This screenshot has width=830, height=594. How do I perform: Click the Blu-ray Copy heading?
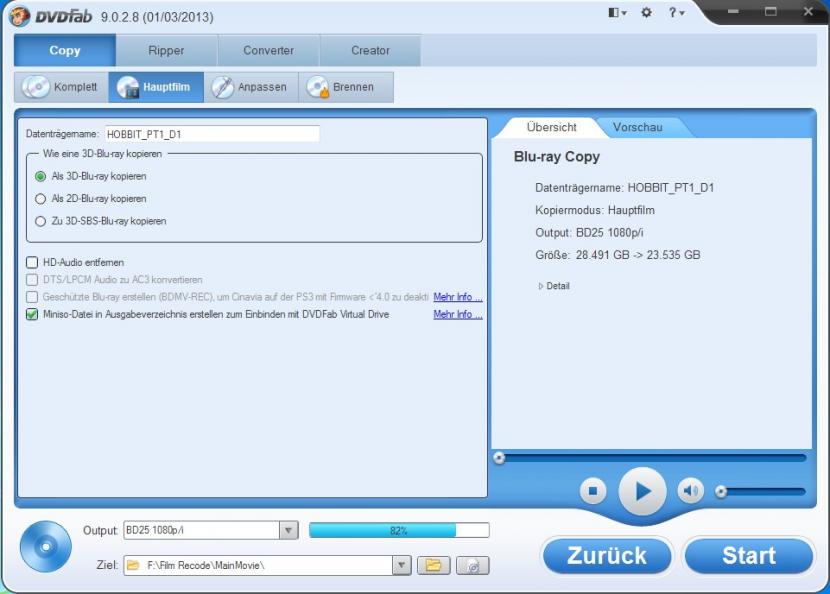[556, 157]
